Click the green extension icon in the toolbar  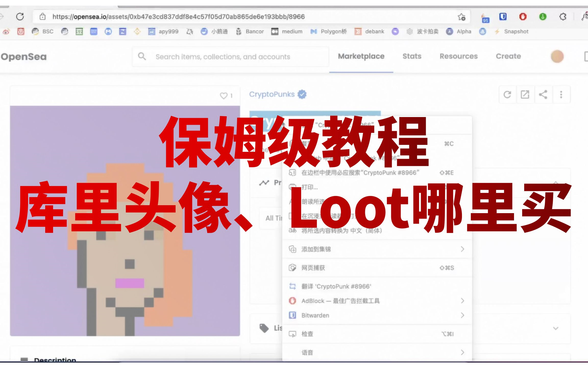[x=543, y=17]
